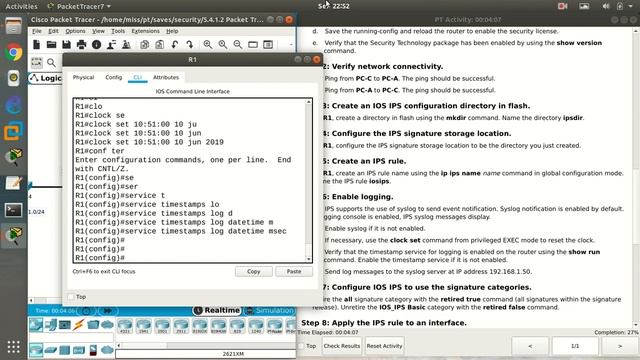Click the Inspect magnifier tool
The height and width of the screenshot is (360, 640).
tap(51, 62)
